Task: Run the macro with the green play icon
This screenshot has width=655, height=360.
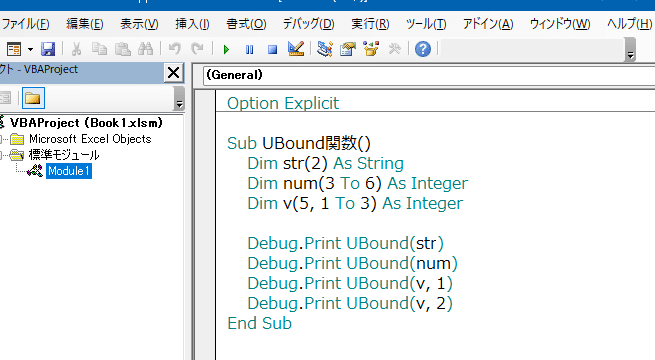Action: point(226,50)
